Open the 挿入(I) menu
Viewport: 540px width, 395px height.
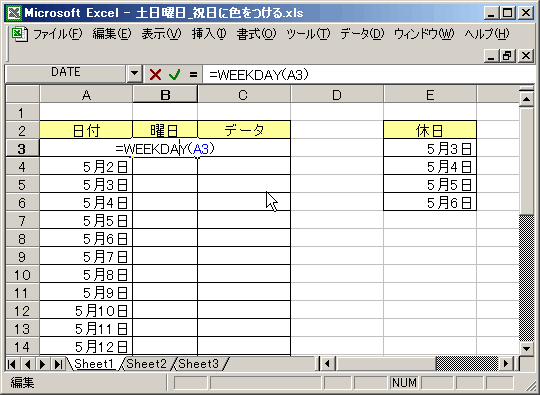[x=209, y=34]
